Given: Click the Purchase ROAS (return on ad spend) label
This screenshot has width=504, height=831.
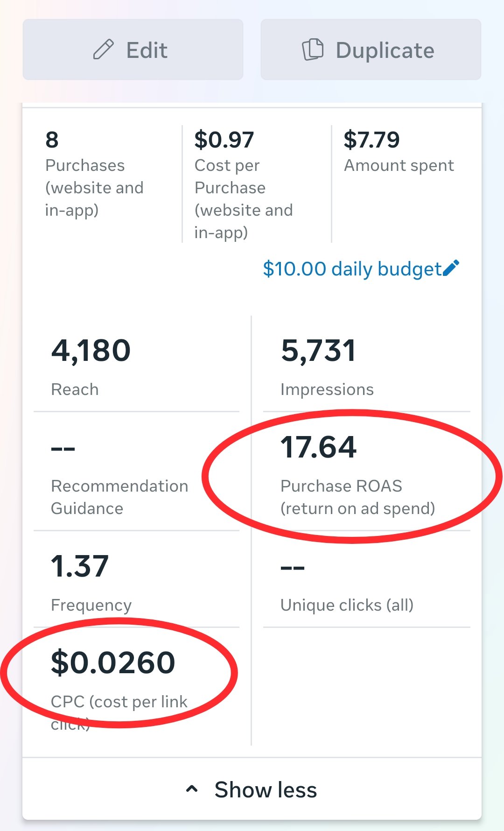Looking at the screenshot, I should [x=357, y=497].
